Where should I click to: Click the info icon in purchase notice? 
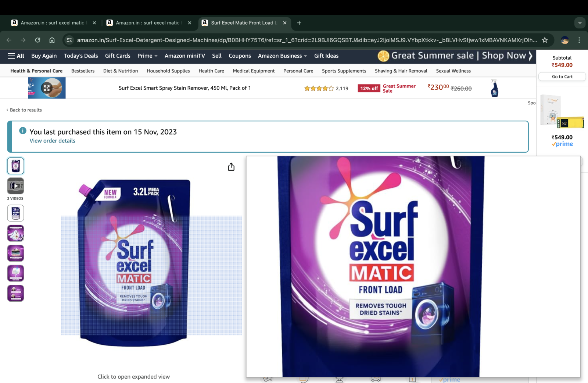point(23,131)
